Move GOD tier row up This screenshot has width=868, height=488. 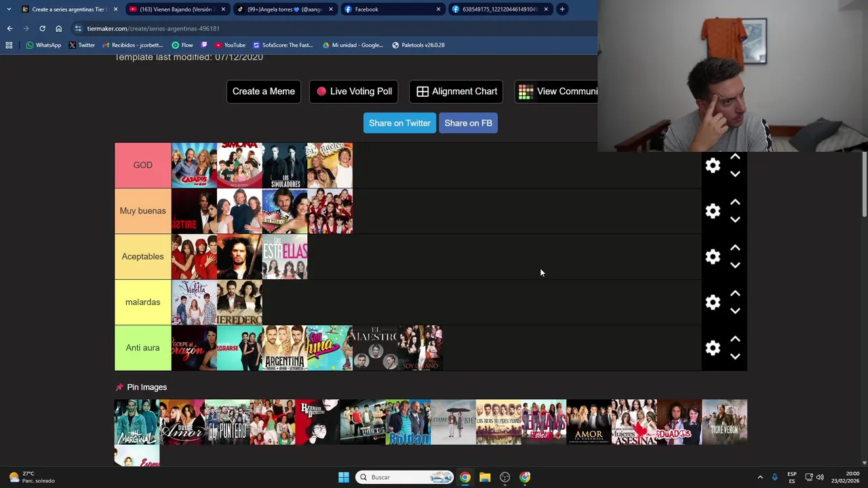(x=735, y=157)
